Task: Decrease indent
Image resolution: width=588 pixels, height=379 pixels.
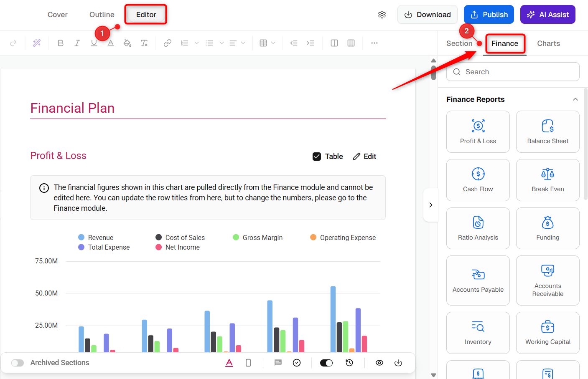Action: click(294, 43)
